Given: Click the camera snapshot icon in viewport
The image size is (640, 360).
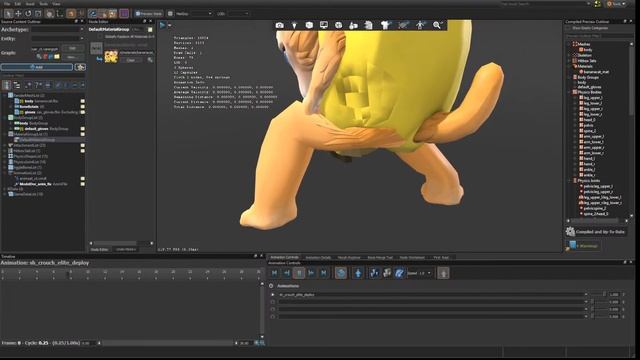Looking at the screenshot, I should (x=279, y=25).
